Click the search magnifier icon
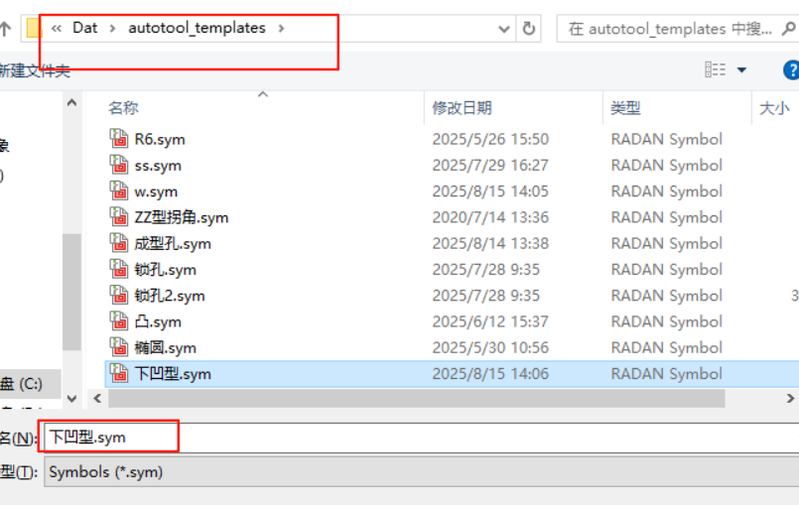The height and width of the screenshot is (505, 799). click(x=788, y=29)
